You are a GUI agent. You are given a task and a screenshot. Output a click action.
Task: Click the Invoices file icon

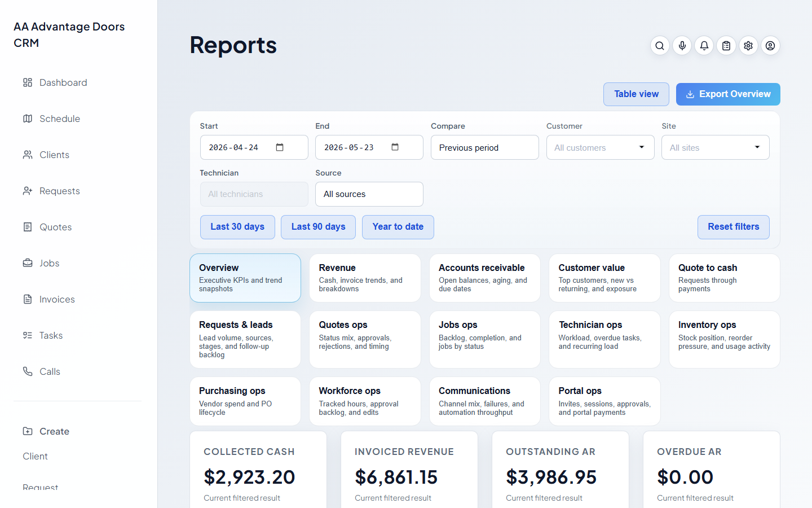(x=28, y=299)
